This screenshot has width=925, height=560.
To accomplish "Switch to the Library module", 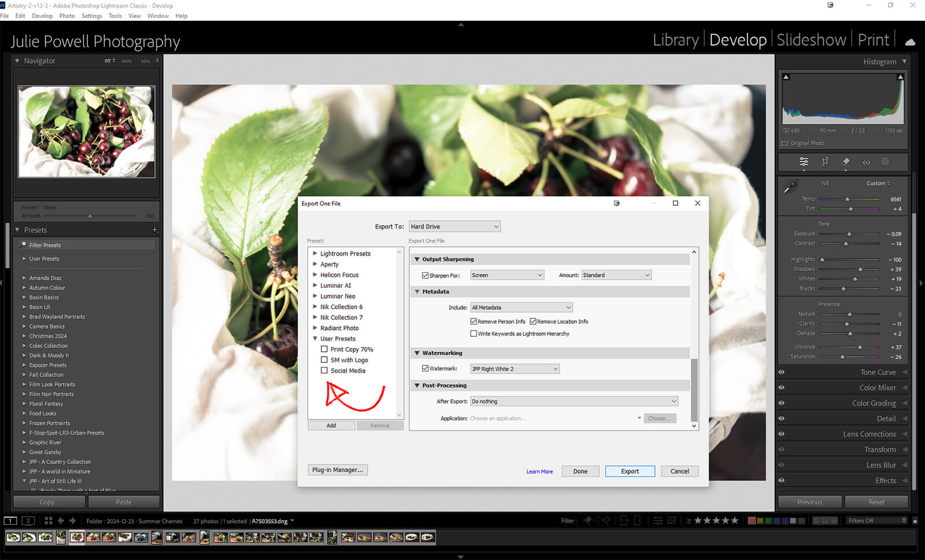I will point(675,40).
